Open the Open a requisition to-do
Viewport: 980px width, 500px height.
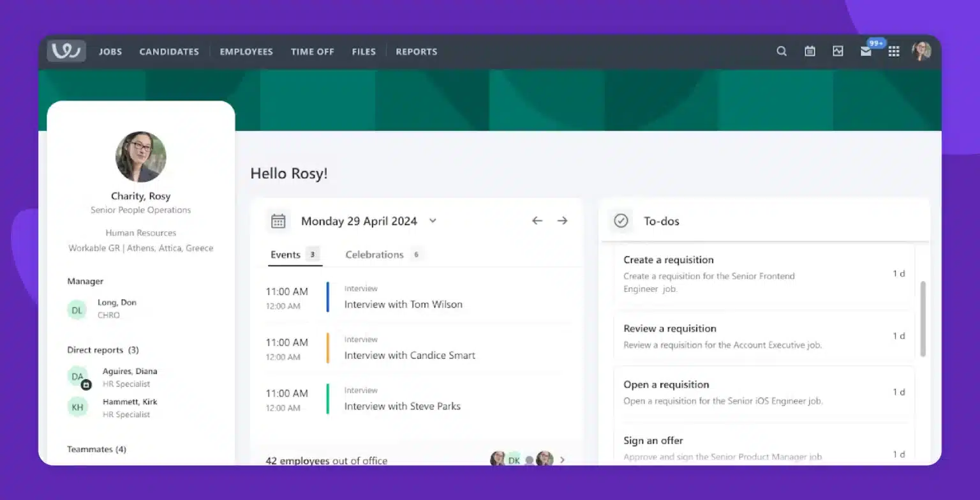pyautogui.click(x=764, y=393)
